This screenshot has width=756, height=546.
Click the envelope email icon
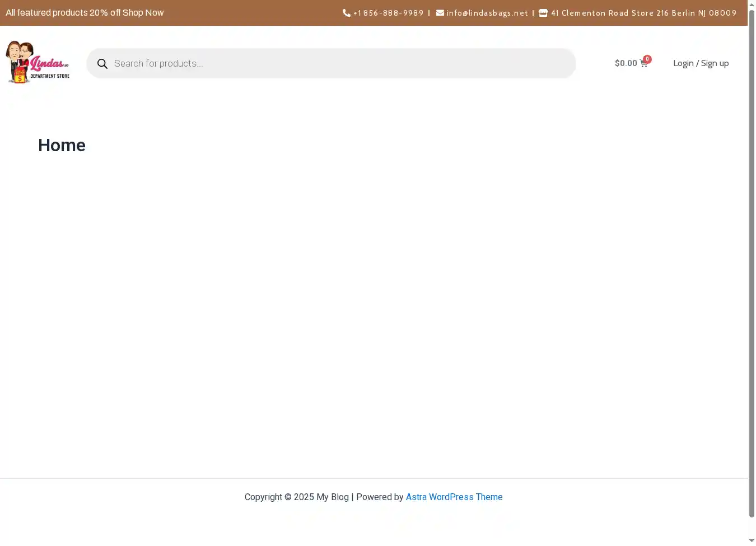tap(440, 13)
